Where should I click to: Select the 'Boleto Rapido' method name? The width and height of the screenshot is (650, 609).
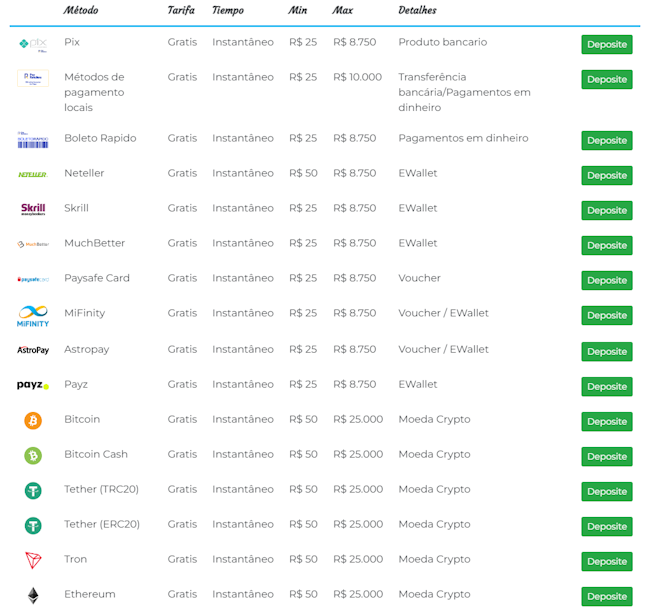[100, 138]
